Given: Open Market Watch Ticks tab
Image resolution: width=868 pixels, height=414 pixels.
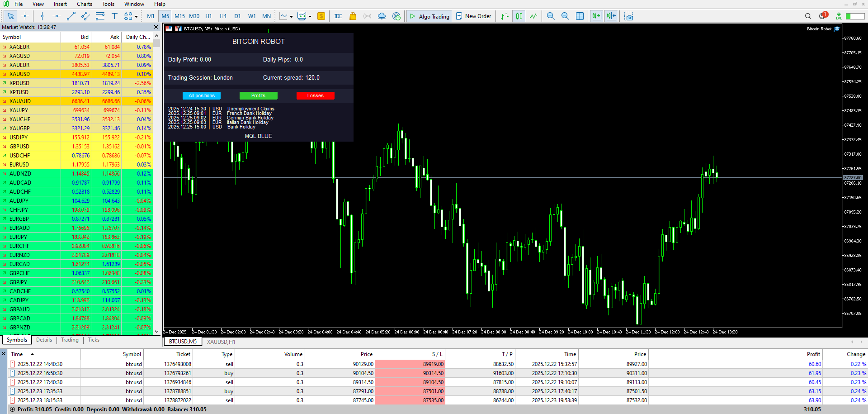Looking at the screenshot, I should [94, 340].
